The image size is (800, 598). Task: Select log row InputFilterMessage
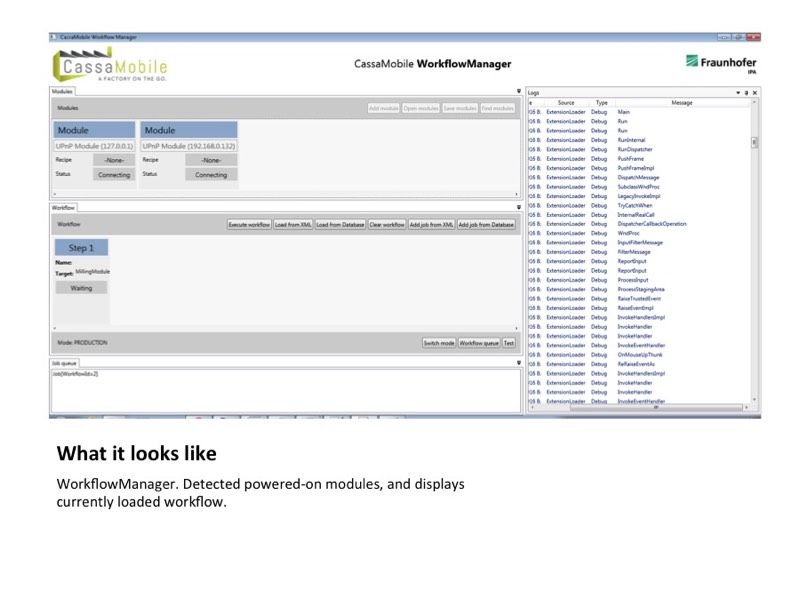point(639,243)
